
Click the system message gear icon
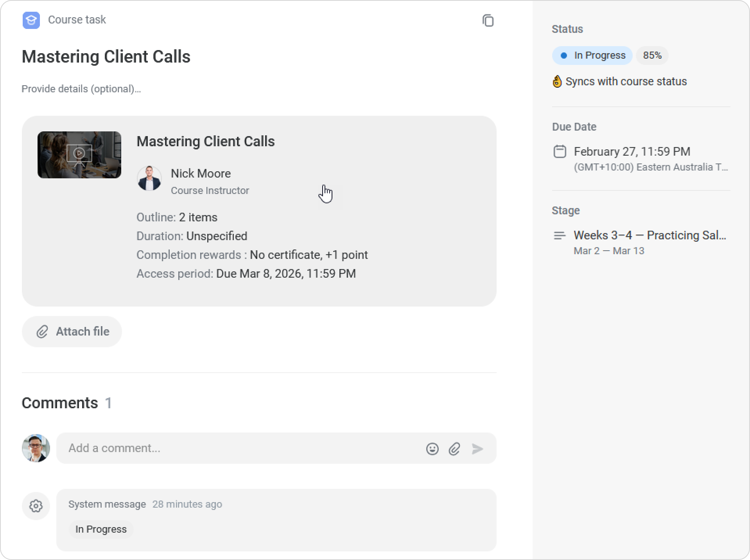(36, 506)
